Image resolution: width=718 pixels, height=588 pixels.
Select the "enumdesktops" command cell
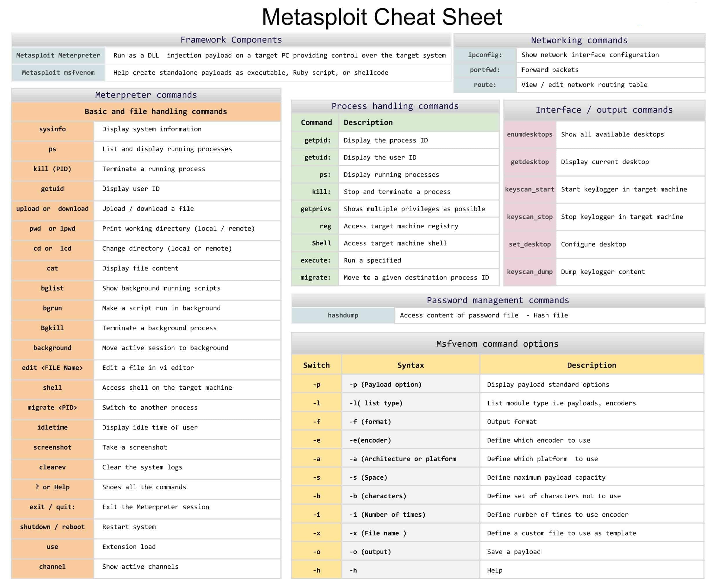pos(530,134)
